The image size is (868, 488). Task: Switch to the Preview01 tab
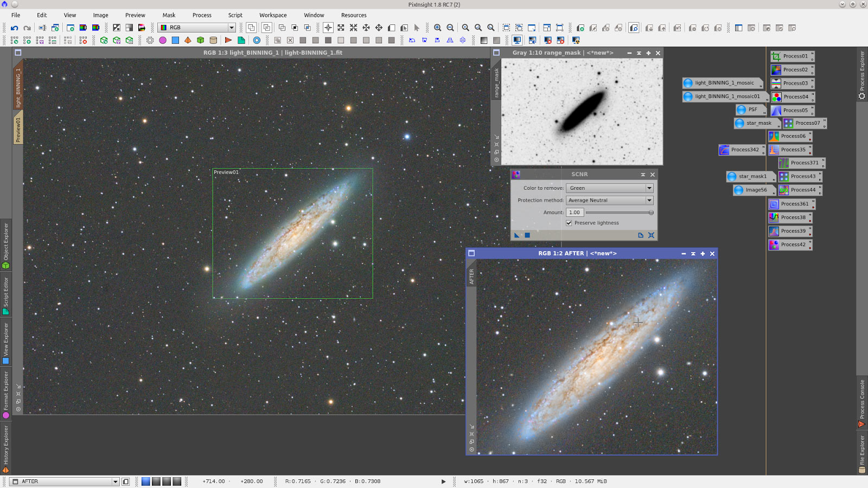(x=18, y=126)
